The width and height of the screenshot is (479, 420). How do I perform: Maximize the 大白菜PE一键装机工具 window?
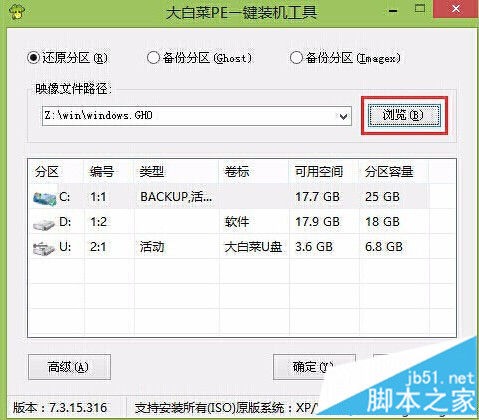pos(420,9)
